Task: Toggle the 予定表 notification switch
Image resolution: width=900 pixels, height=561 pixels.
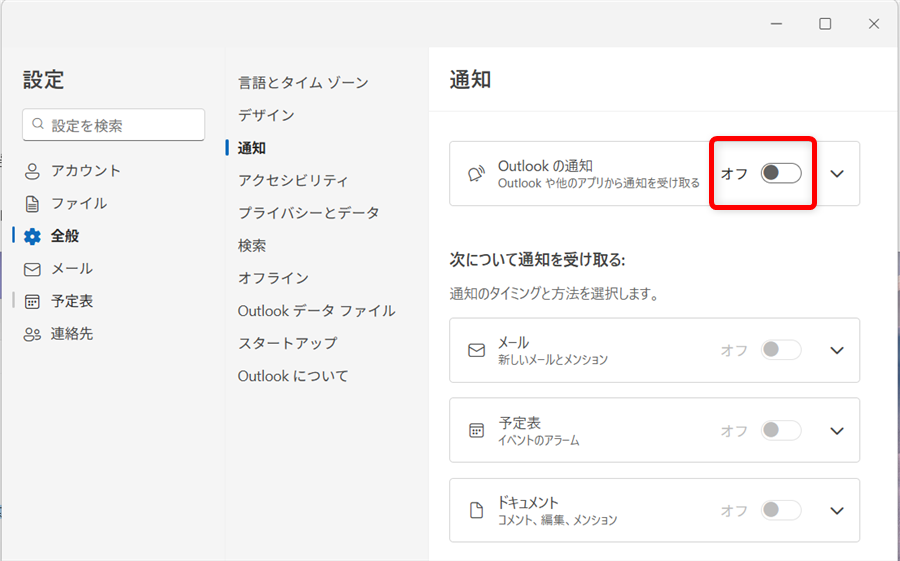Action: click(781, 430)
